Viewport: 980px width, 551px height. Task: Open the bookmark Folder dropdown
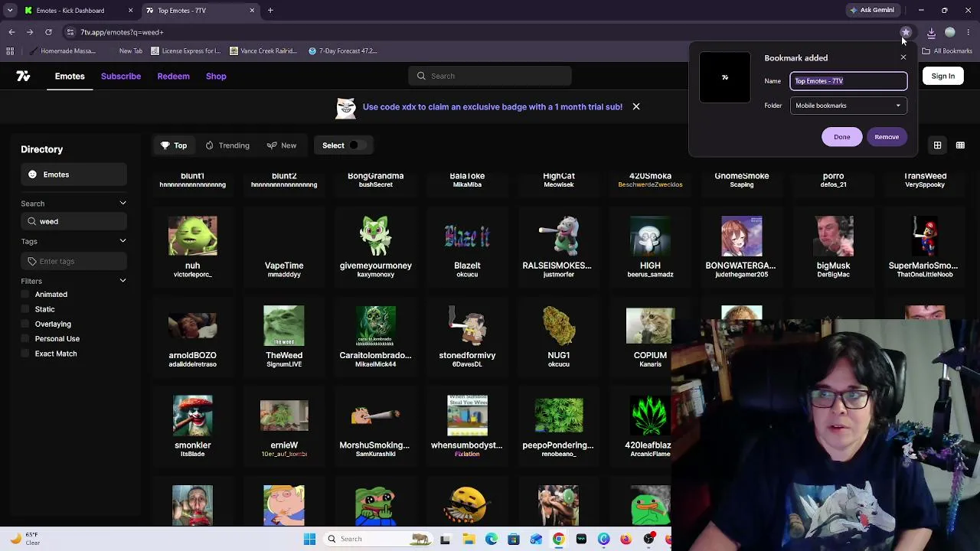click(x=848, y=106)
